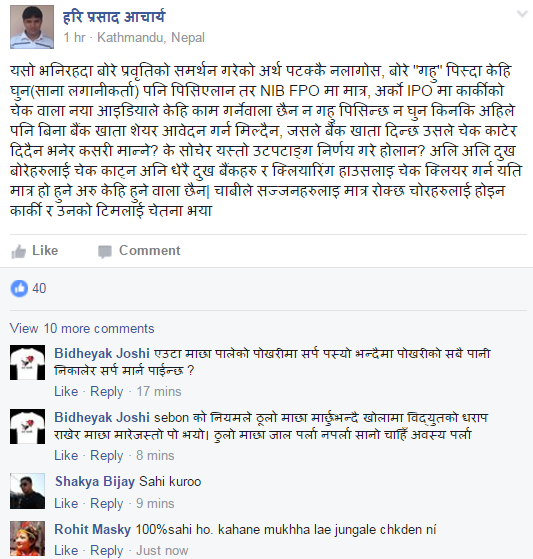
Task: Open the blue like reaction count icon
Action: [19, 288]
